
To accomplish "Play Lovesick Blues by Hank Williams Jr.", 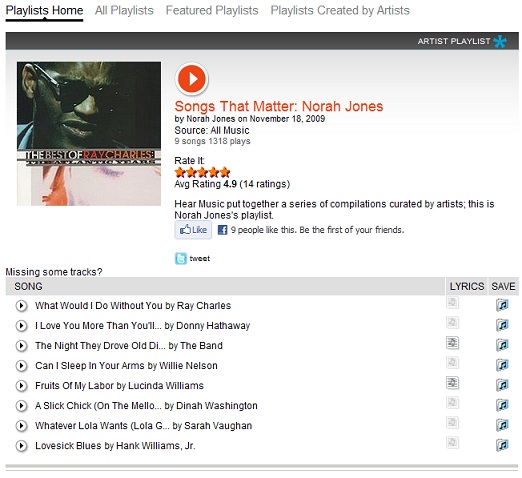I will [x=21, y=445].
